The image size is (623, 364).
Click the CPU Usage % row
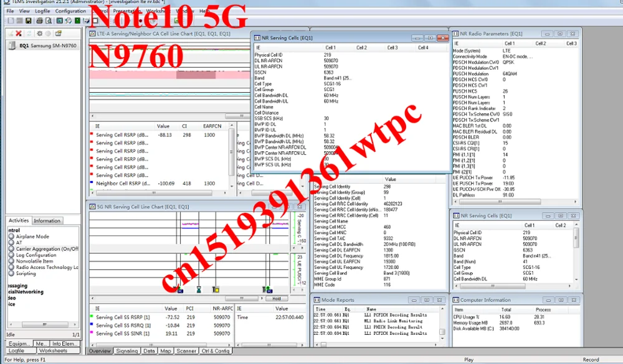point(515,317)
